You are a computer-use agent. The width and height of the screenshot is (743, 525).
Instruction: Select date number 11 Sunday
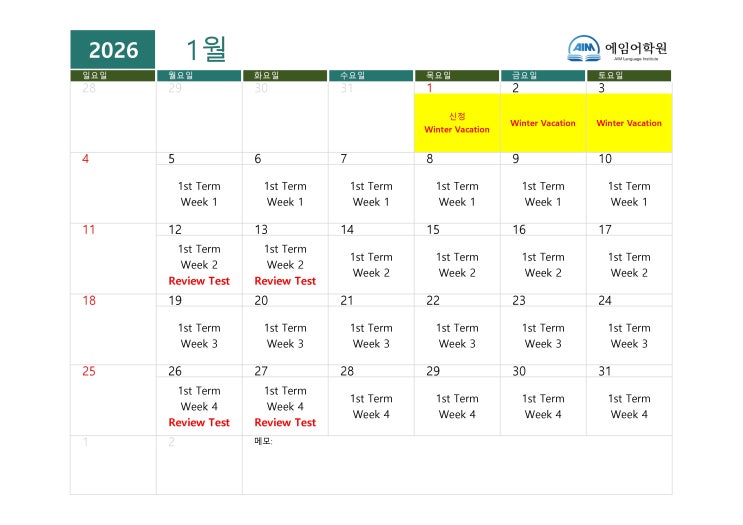tap(89, 230)
